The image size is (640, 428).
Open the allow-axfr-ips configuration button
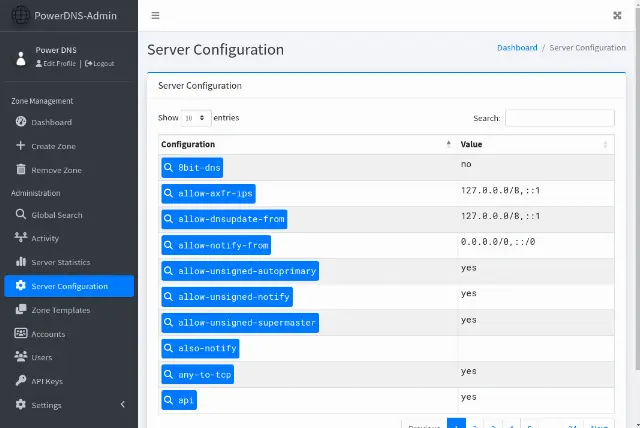pyautogui.click(x=209, y=193)
